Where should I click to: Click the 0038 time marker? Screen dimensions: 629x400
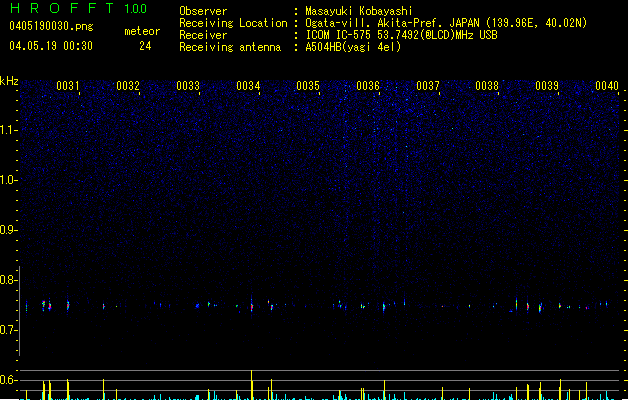[487, 86]
